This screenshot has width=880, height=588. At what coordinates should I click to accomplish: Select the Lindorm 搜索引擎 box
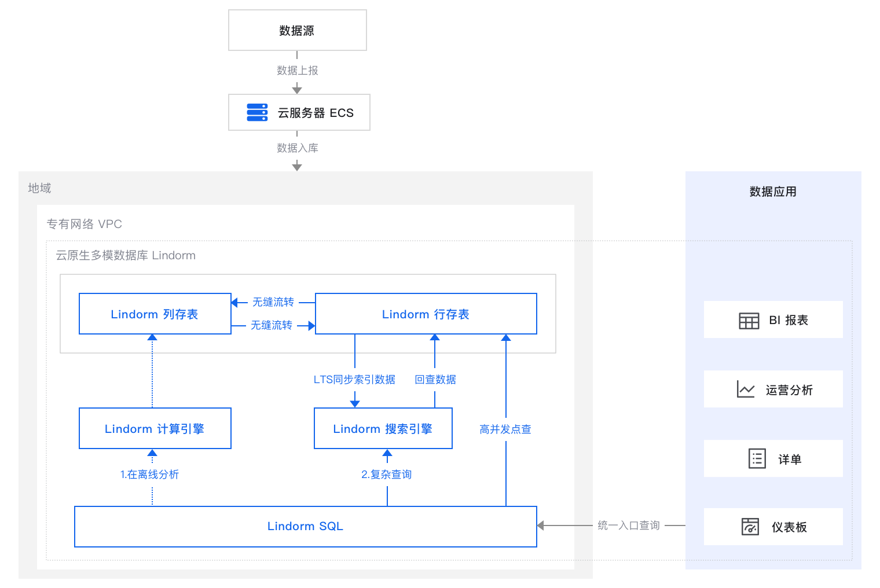(x=383, y=428)
